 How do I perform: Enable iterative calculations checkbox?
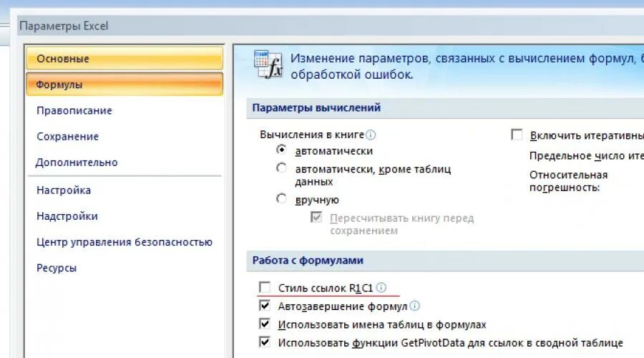pos(517,135)
